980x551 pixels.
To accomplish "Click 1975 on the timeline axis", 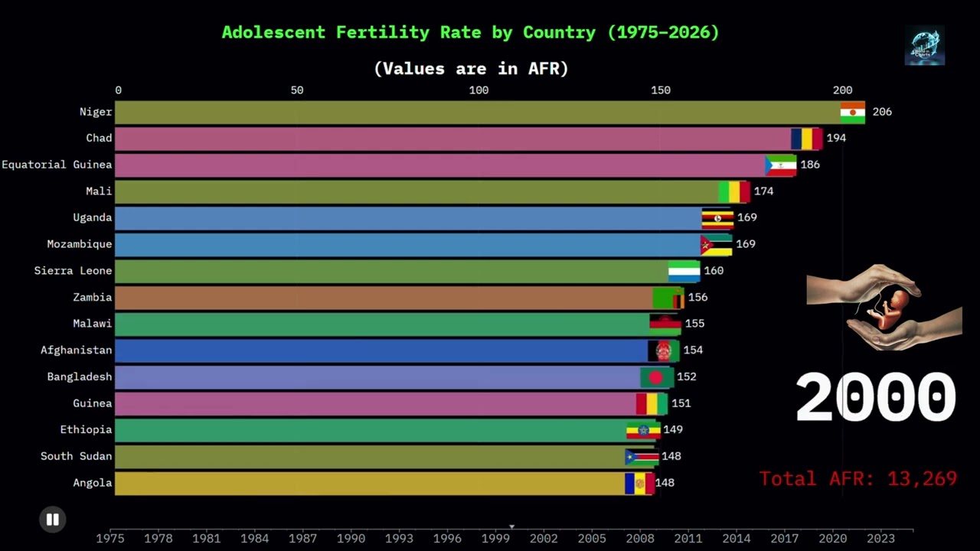I will pyautogui.click(x=111, y=538).
